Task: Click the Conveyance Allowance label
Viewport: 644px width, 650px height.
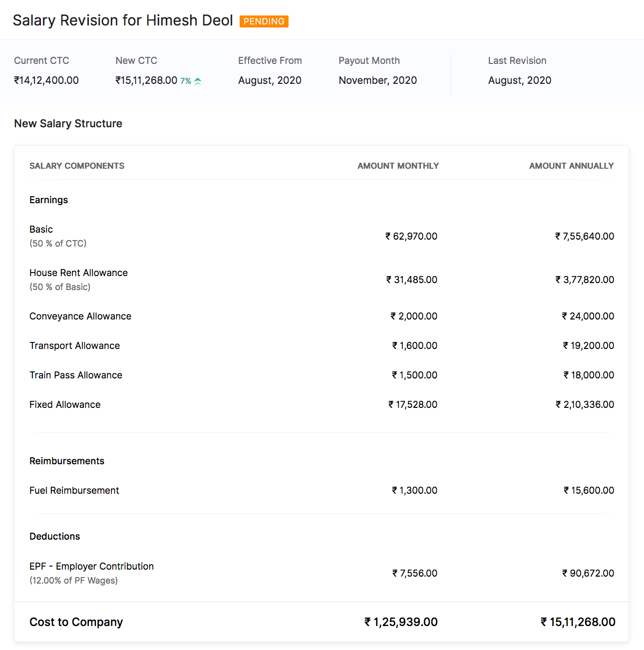Action: (x=80, y=316)
